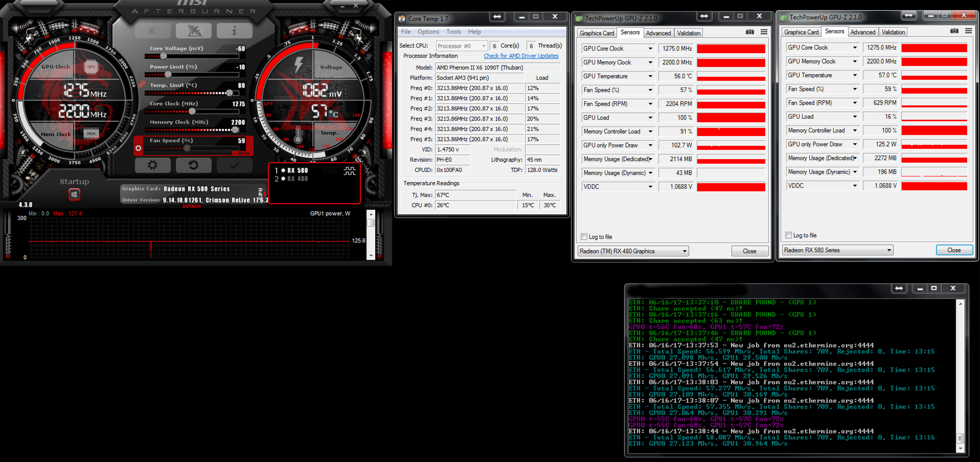980x462 pixels.
Task: Open Core Temp Options menu
Action: pyautogui.click(x=428, y=32)
